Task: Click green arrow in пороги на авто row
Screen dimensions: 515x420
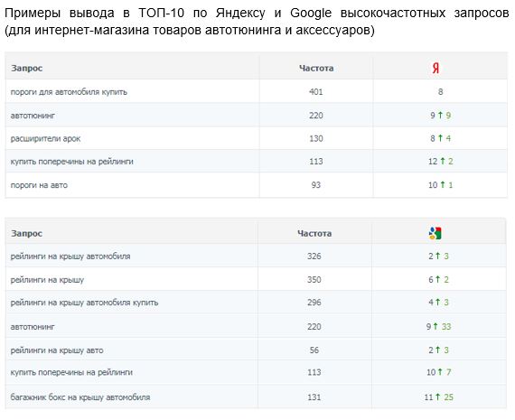Action: click(x=443, y=184)
